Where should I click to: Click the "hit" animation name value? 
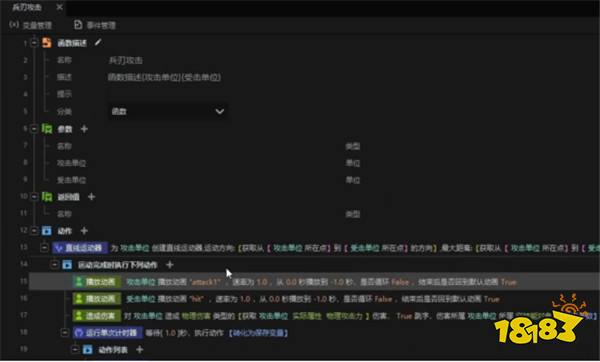pyautogui.click(x=196, y=299)
